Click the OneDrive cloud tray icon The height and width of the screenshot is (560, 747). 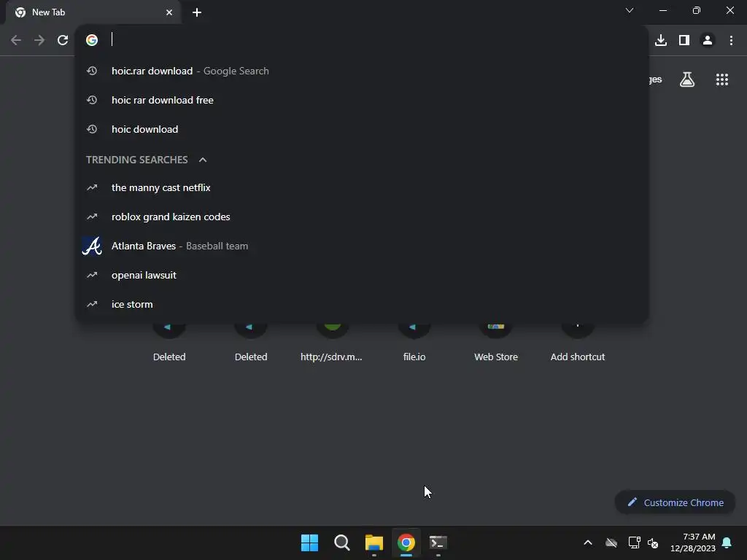[611, 542]
